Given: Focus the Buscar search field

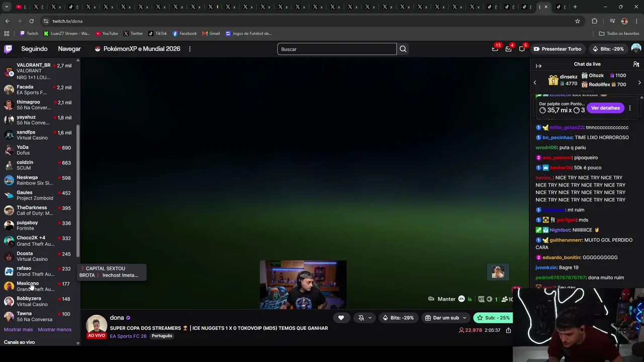Looking at the screenshot, I should point(337,49).
